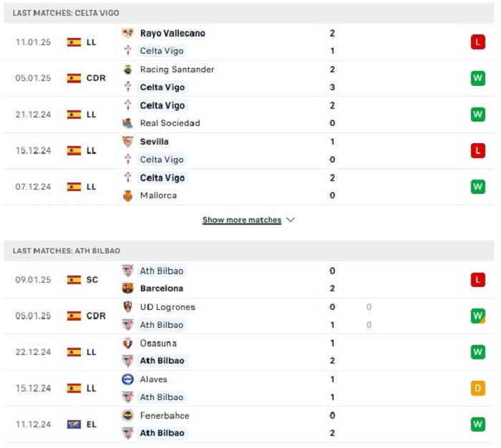Click the W badge for UD Logrones match

477,316
